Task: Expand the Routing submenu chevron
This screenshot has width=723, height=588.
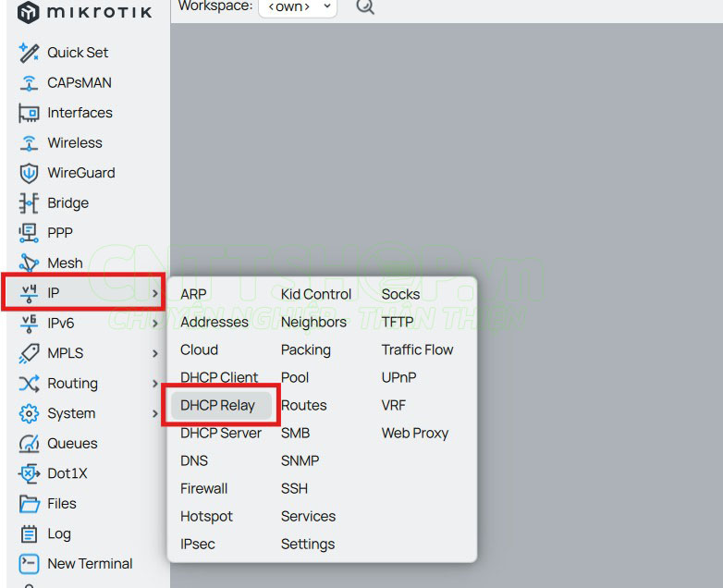Action: tap(155, 384)
